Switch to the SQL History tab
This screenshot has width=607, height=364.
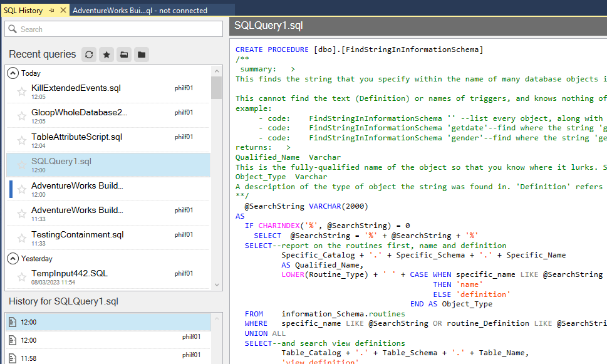[x=25, y=11]
